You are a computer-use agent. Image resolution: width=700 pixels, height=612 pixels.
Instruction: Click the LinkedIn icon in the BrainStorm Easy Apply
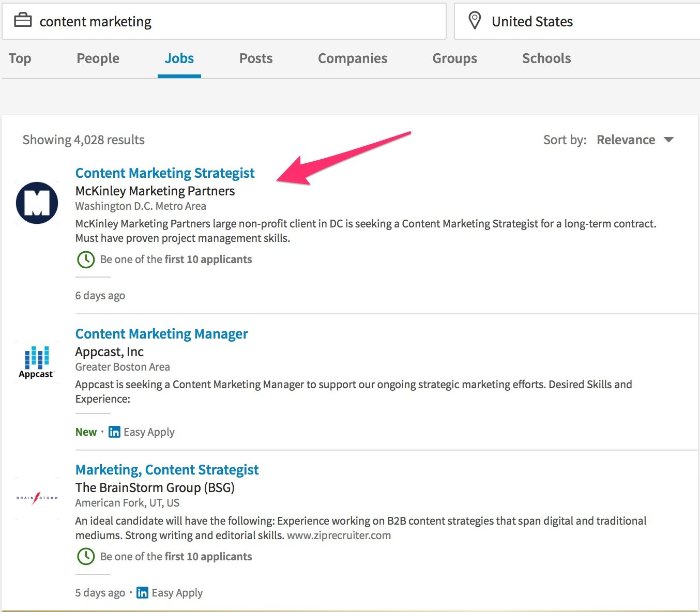(142, 593)
